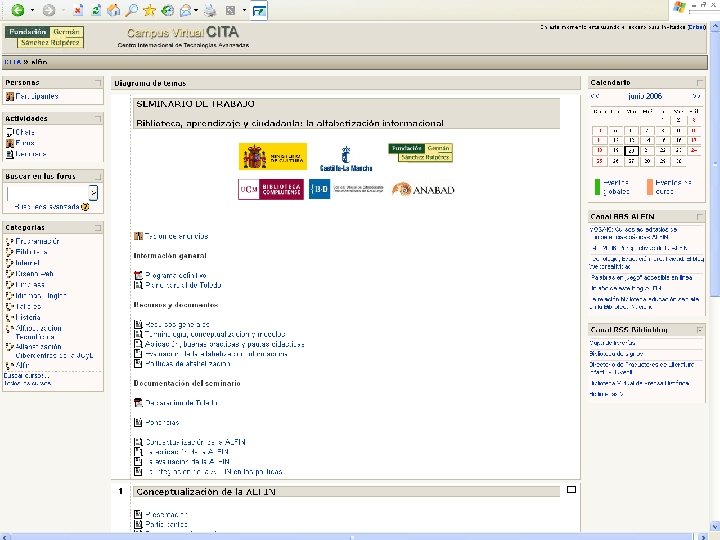Click the forum search go button

[x=93, y=193]
